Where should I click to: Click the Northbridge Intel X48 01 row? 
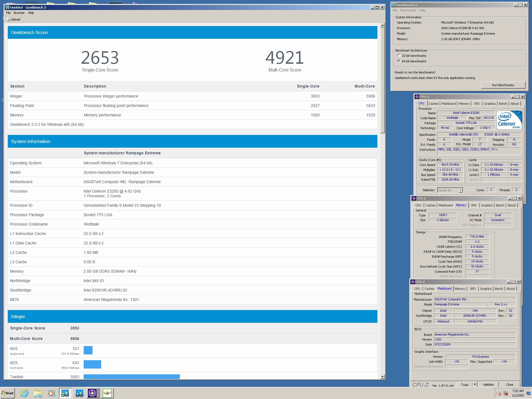(193, 281)
